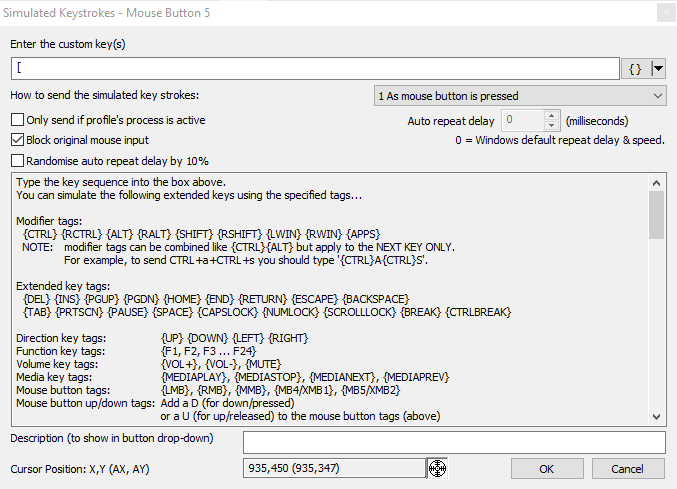Click the 'Media key tags:' label

54,377
